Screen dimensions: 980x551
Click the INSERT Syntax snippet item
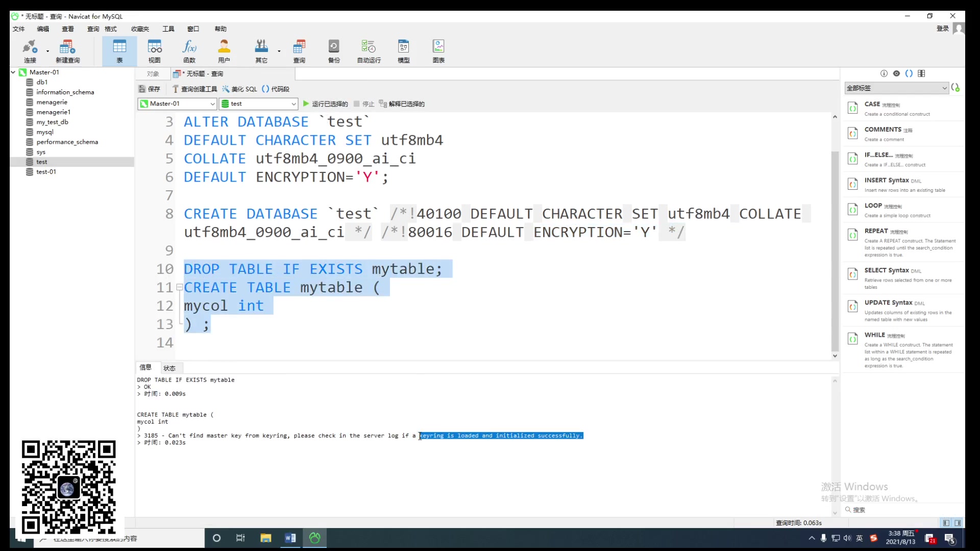pyautogui.click(x=902, y=185)
